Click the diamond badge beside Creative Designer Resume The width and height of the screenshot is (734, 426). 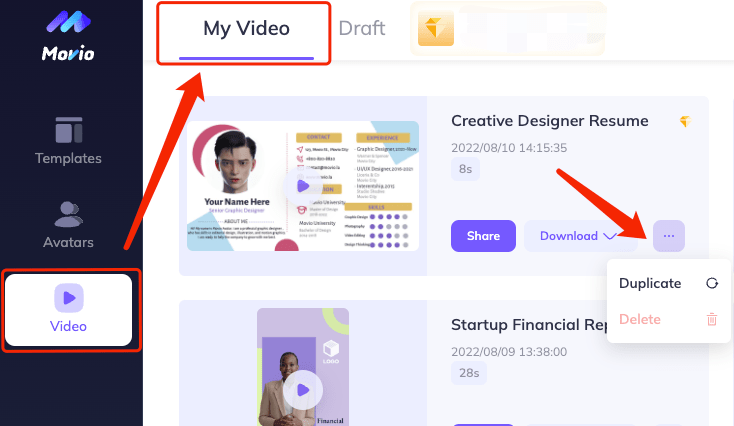coord(685,121)
